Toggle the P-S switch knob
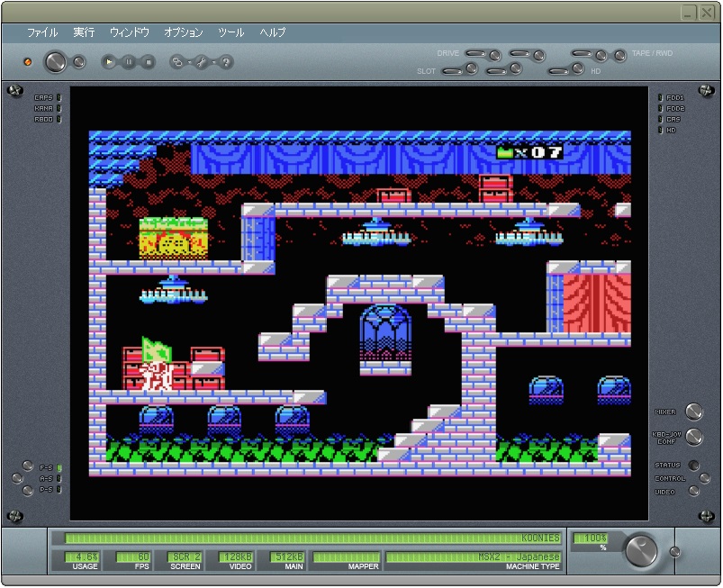The width and height of the screenshot is (723, 588). point(28,490)
